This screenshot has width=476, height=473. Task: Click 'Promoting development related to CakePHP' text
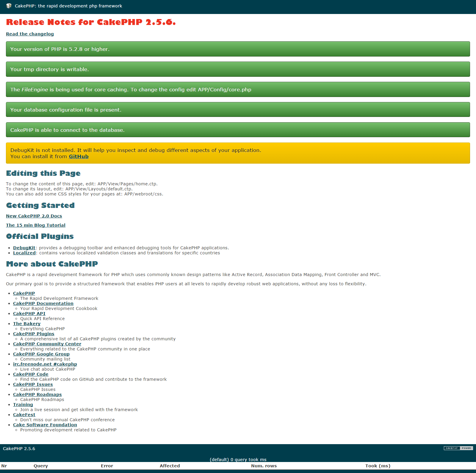[x=68, y=430]
